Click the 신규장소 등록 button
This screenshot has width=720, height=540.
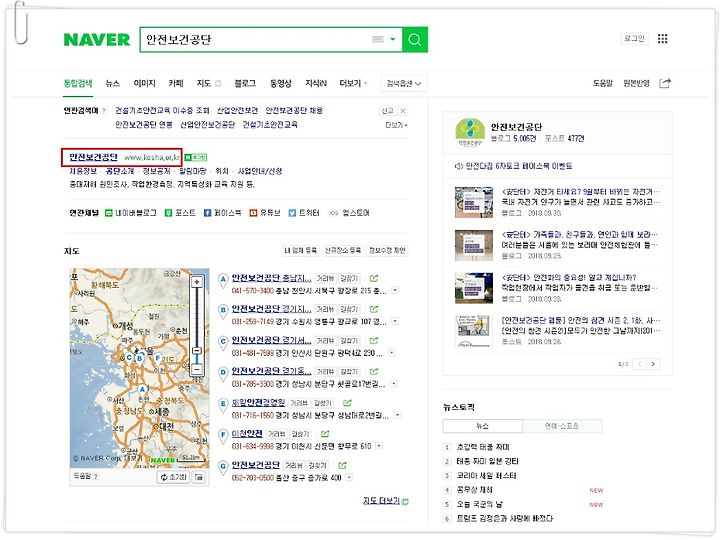pyautogui.click(x=343, y=251)
